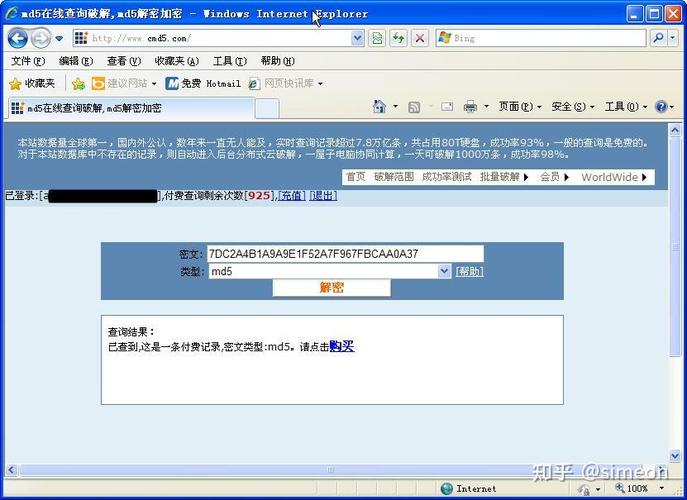This screenshot has width=687, height=500.
Task: Click the vertical scrollbar up arrow
Action: coord(675,129)
